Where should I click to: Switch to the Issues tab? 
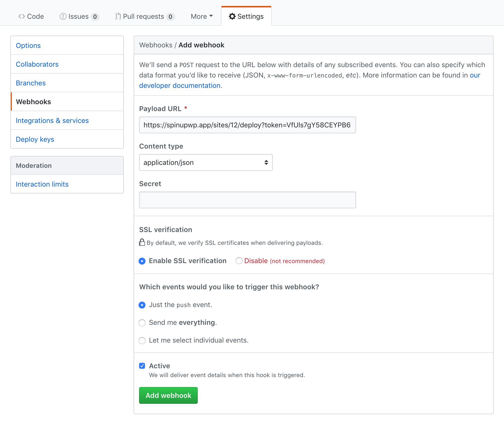(79, 16)
